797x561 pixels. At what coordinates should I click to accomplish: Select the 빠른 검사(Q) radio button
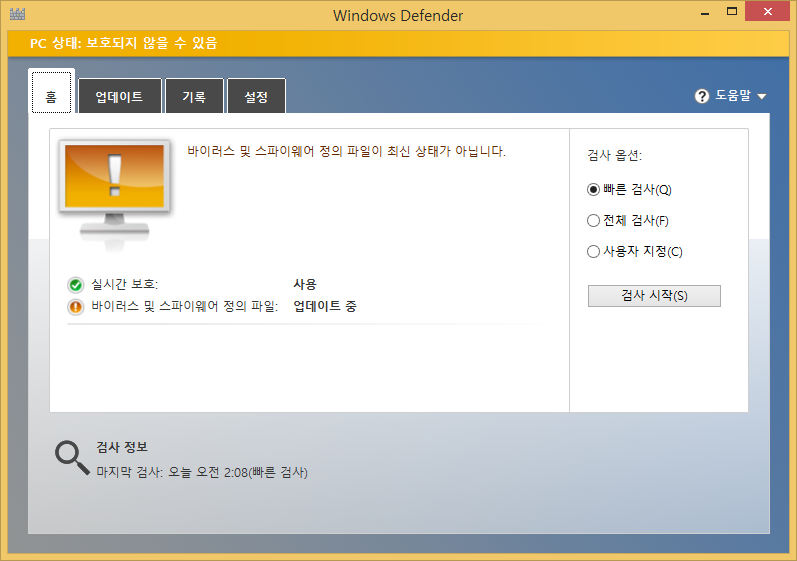(x=593, y=190)
